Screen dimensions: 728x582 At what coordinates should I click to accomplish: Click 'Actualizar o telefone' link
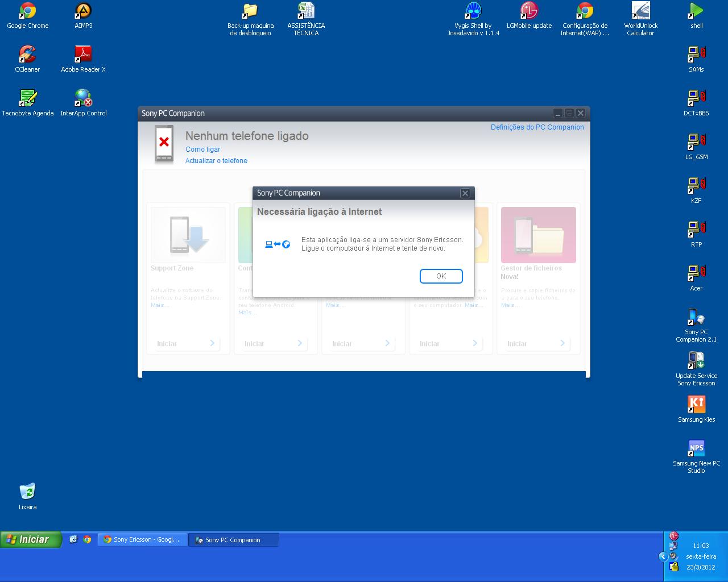pyautogui.click(x=216, y=161)
